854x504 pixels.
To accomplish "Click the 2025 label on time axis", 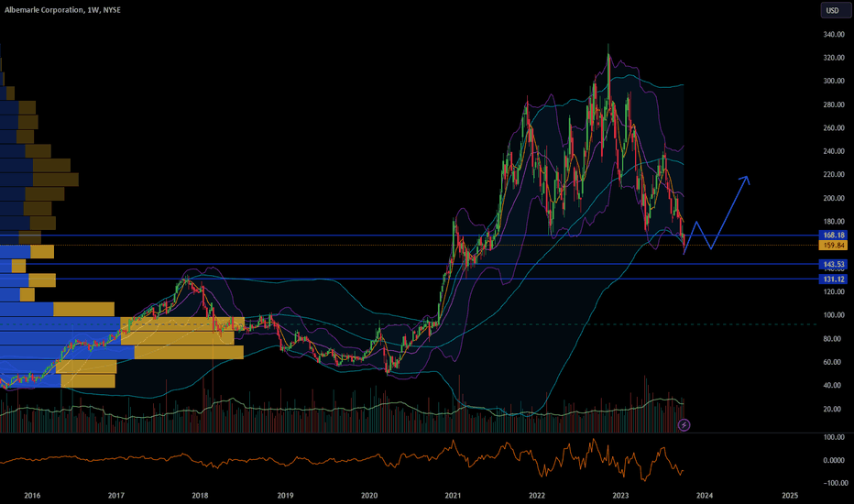I will pos(790,495).
